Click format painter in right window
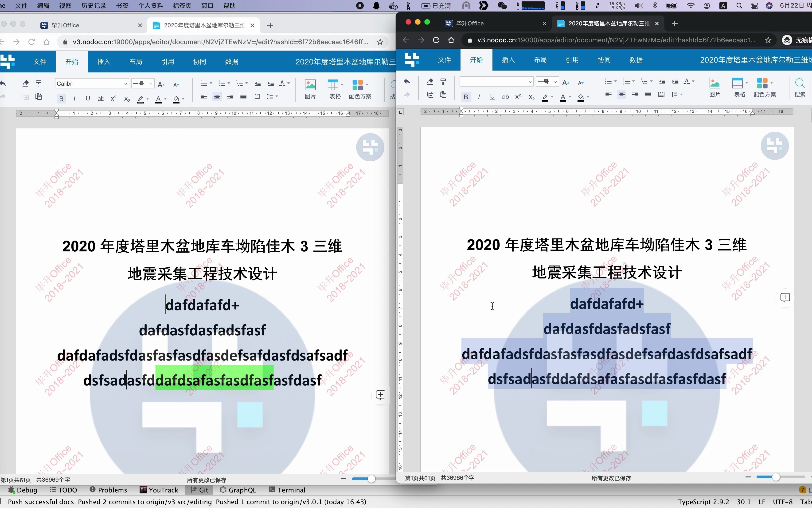The width and height of the screenshot is (812, 508). [x=443, y=81]
